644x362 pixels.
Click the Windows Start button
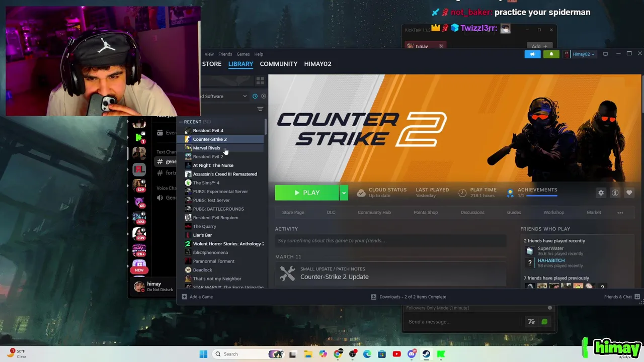(203, 354)
